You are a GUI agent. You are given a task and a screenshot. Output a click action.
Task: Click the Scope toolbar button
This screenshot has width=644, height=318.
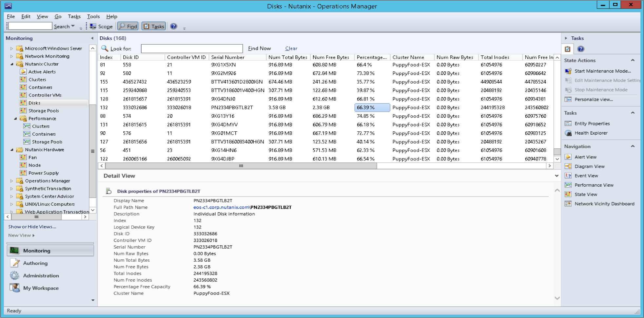[x=101, y=27]
